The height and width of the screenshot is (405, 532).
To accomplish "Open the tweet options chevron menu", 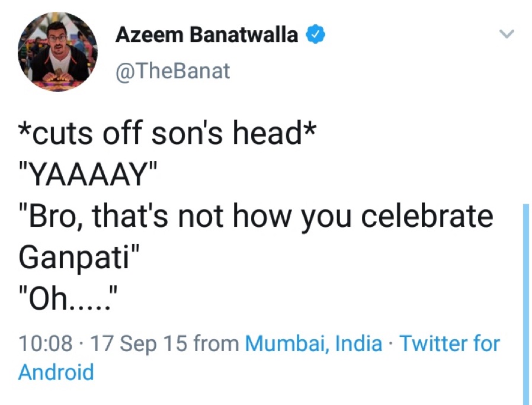I will coord(506,34).
